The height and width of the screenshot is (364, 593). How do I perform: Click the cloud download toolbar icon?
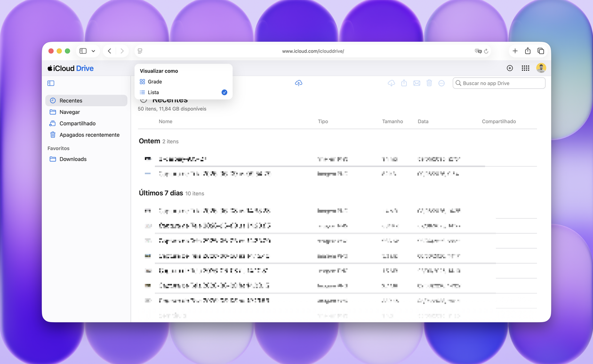click(x=392, y=83)
